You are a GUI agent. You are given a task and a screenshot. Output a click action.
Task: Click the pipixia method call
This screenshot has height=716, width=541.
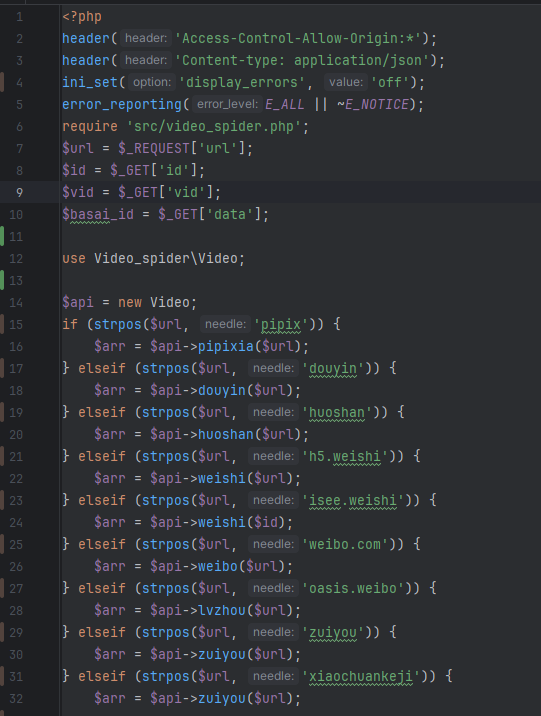(226, 346)
